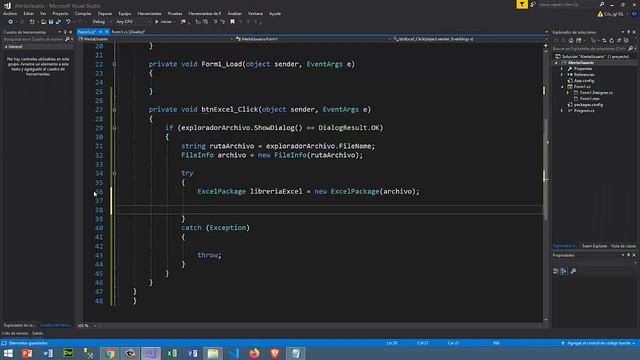Click the Categorized icon in Propiedades panel
Image resolution: width=640 pixels, height=360 pixels.
(x=556, y=271)
